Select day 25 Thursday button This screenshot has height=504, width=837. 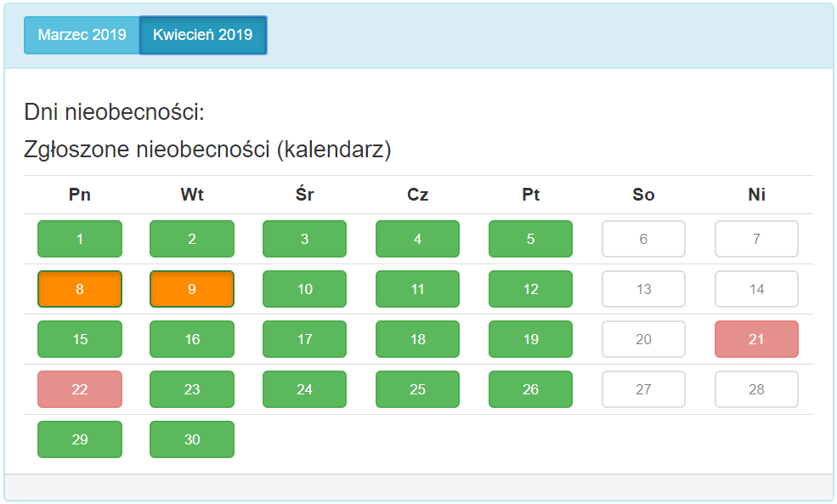417,389
